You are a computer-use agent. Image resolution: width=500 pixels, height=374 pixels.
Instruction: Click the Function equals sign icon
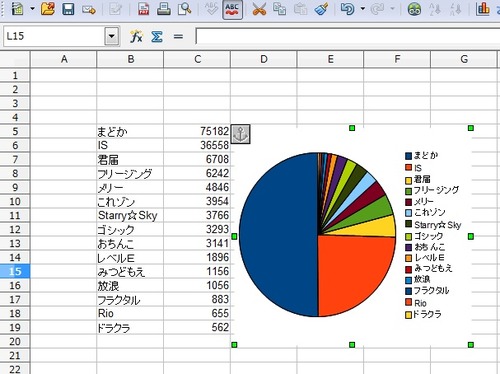[178, 36]
